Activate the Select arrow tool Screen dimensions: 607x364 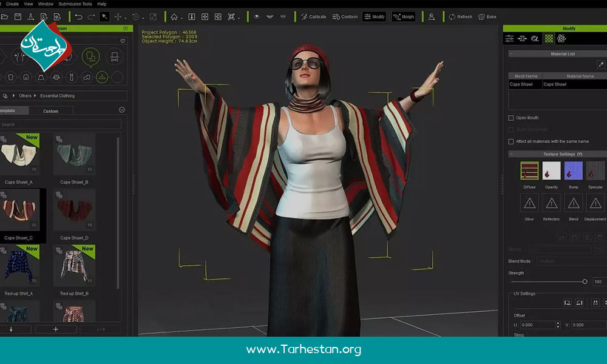coord(104,16)
